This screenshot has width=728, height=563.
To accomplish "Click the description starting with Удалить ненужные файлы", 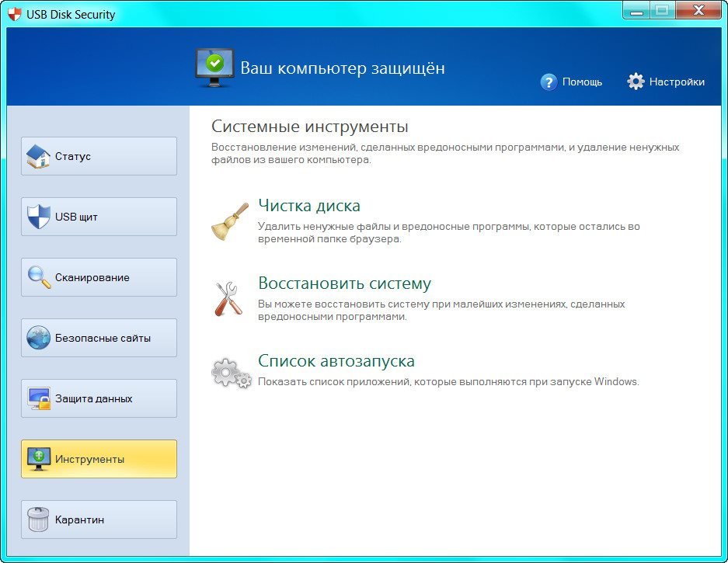I will coord(449,232).
